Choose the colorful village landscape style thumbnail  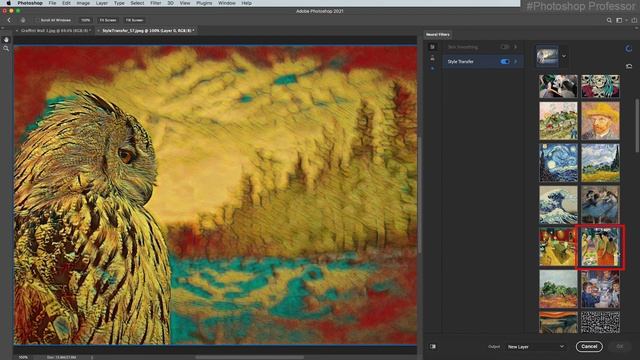(558, 121)
